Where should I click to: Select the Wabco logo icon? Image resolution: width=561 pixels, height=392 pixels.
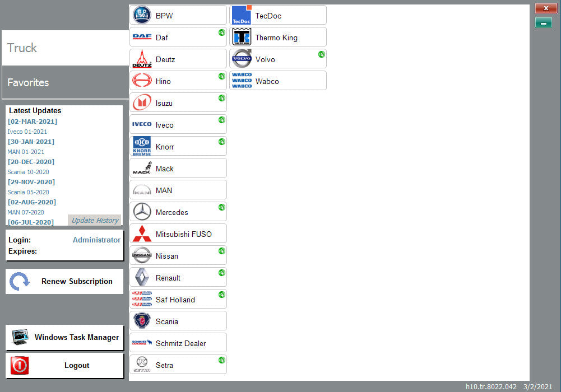click(242, 81)
